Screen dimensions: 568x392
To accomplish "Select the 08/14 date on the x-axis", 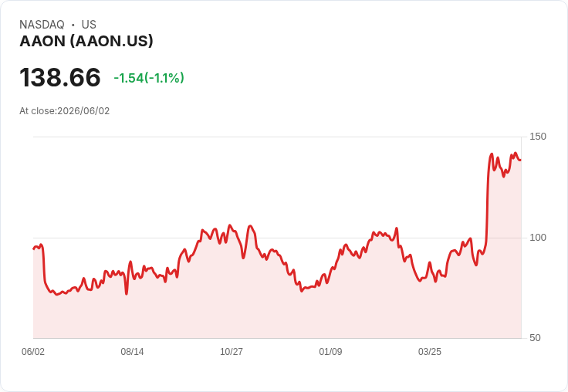I will [132, 351].
